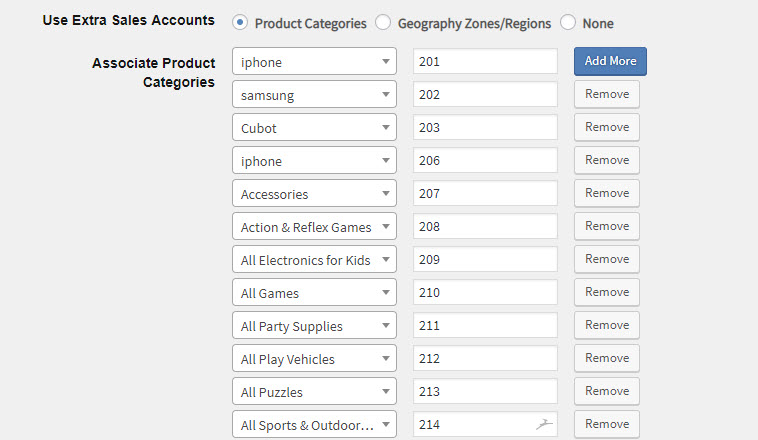Open the All Party Supplies dropdown
The height and width of the screenshot is (440, 758).
(314, 325)
